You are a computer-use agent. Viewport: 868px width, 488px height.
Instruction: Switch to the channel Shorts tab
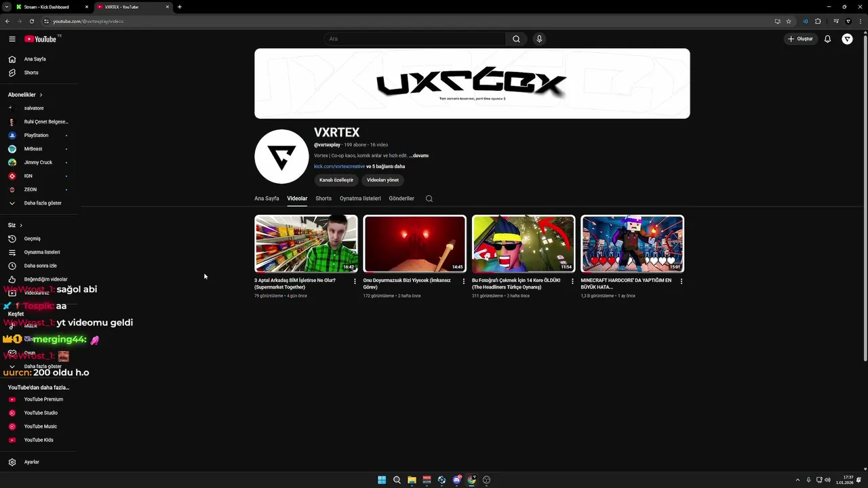[x=323, y=199]
